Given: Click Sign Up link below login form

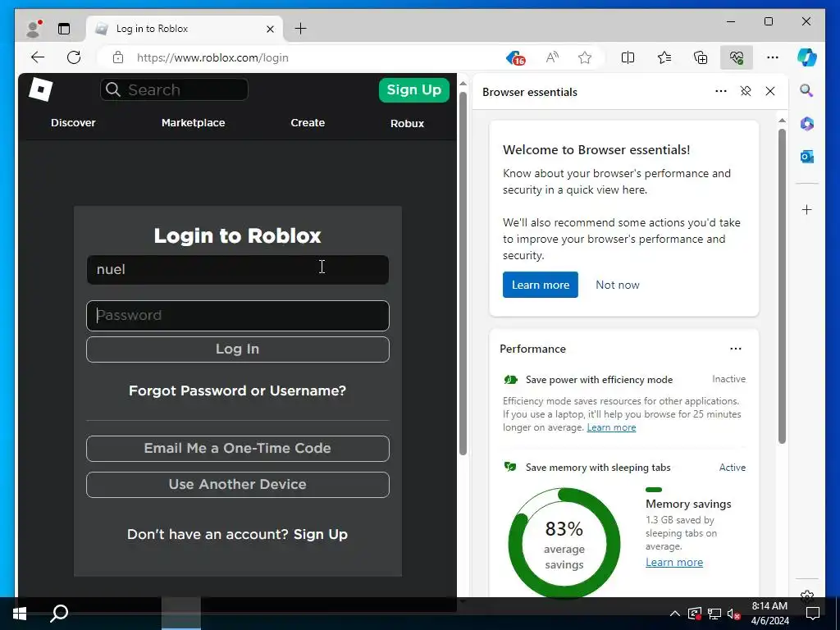Looking at the screenshot, I should [321, 534].
